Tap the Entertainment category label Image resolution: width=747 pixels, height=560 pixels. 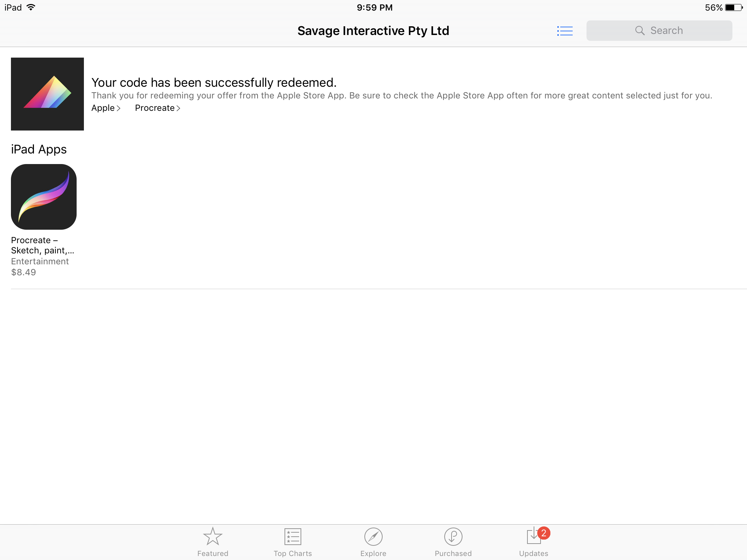coord(40,261)
